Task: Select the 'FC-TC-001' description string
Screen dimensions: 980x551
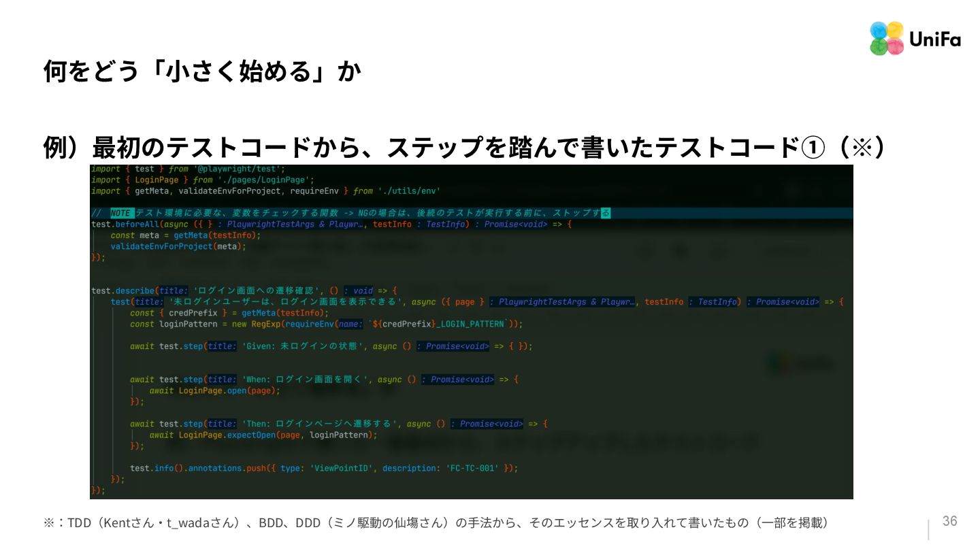Action: 472,468
